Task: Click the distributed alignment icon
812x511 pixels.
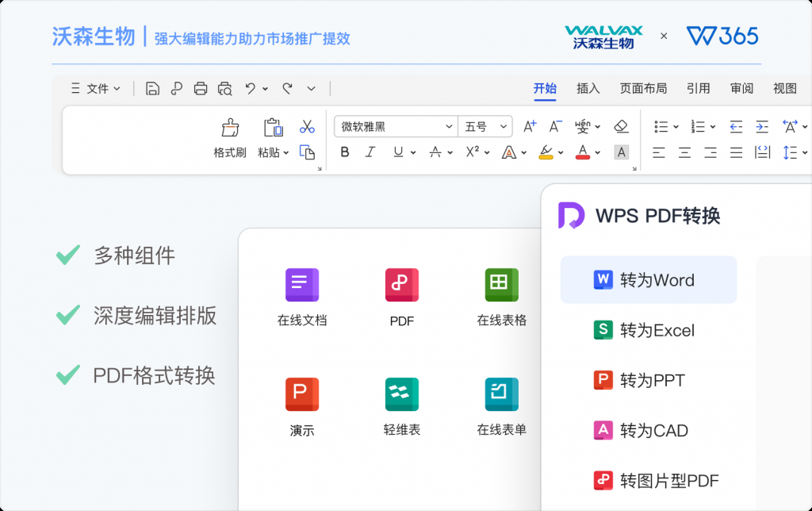Action: [762, 152]
